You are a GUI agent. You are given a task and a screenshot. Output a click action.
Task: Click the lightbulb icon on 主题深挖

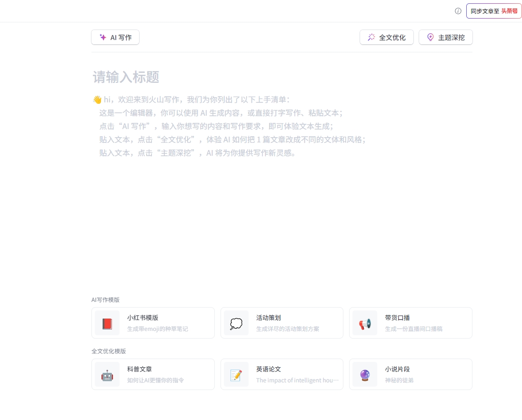pyautogui.click(x=431, y=37)
